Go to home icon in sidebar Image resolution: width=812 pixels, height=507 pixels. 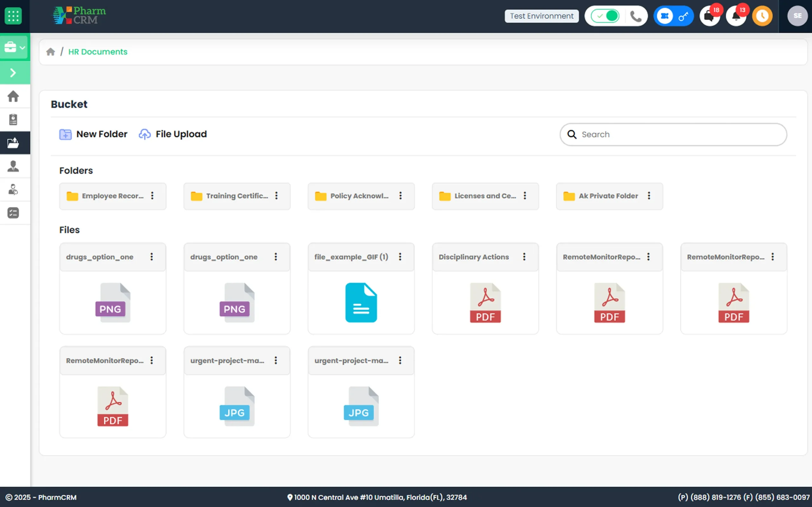click(x=13, y=96)
